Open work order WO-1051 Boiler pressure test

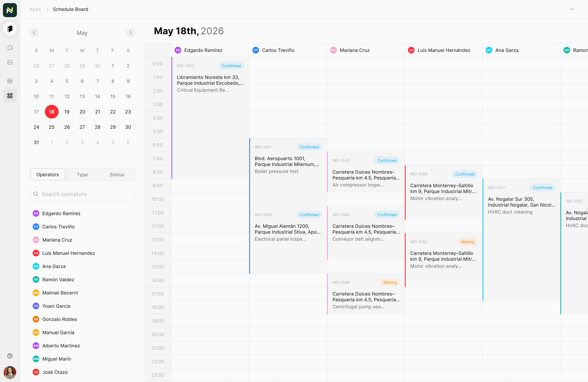tap(288, 172)
